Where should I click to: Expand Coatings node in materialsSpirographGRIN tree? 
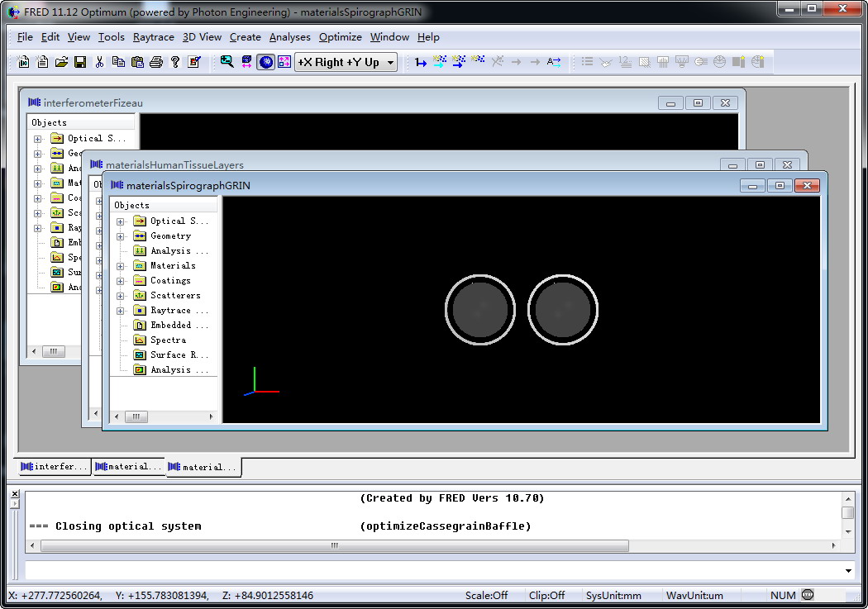tap(120, 282)
